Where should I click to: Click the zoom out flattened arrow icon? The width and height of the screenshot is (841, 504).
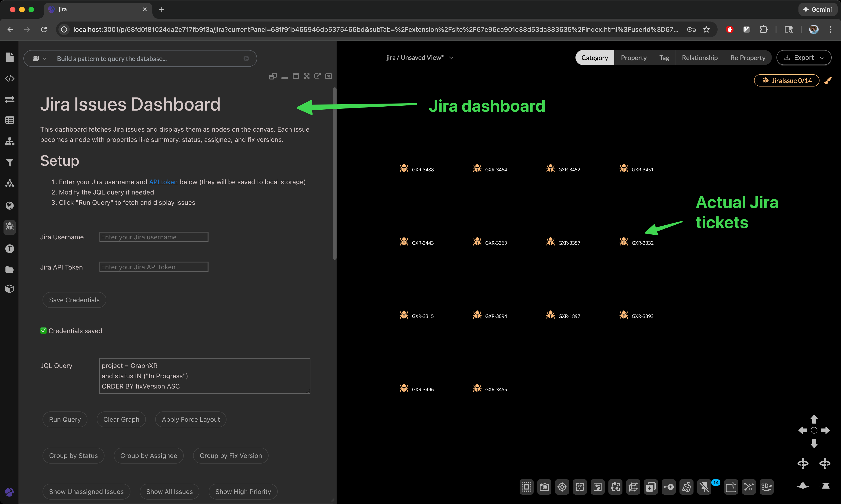(x=803, y=486)
